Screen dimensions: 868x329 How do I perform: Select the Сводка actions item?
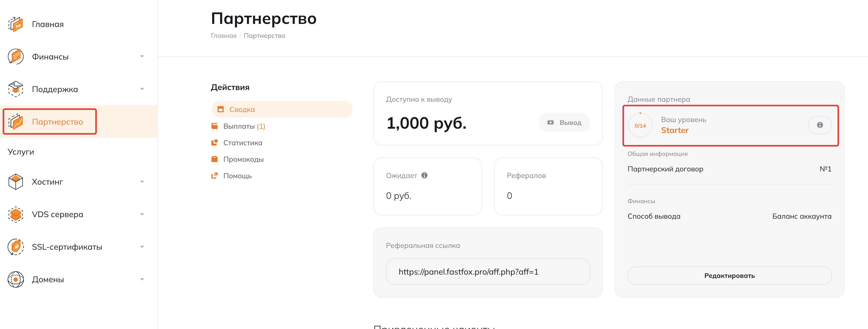(x=242, y=110)
